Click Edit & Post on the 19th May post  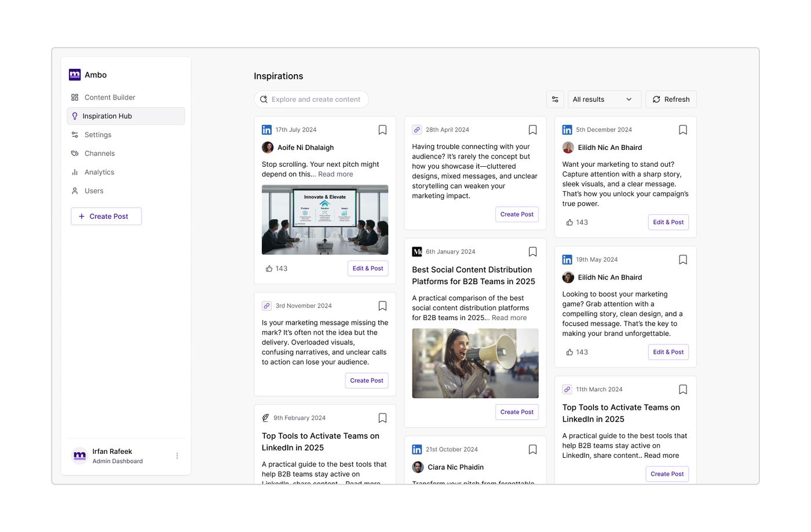point(668,352)
